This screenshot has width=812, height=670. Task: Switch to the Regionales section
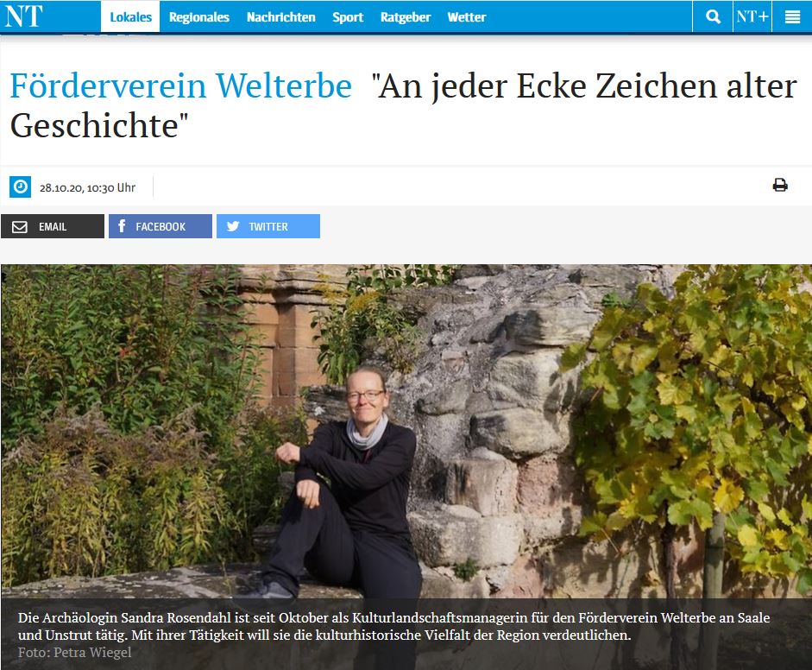pyautogui.click(x=199, y=17)
